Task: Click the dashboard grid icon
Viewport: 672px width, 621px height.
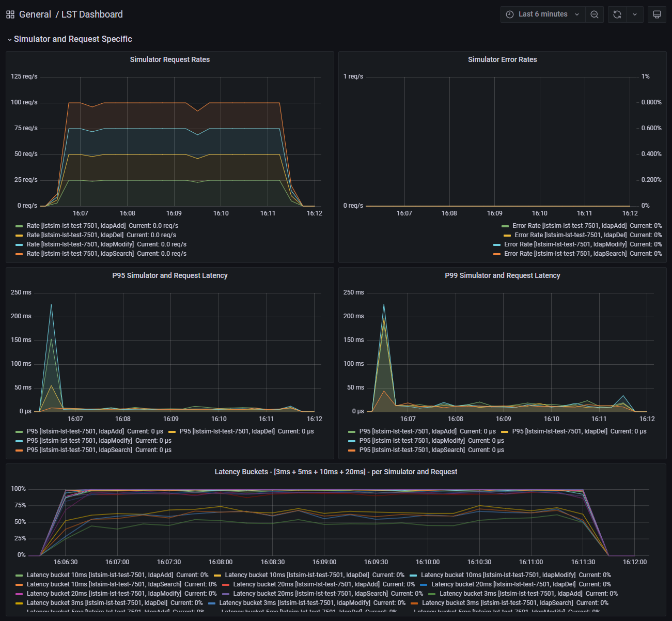Action: 10,14
